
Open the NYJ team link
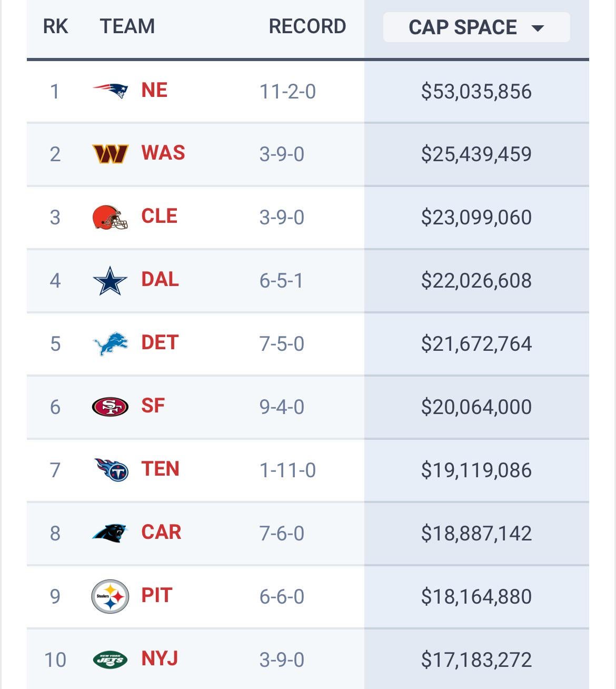click(x=160, y=659)
